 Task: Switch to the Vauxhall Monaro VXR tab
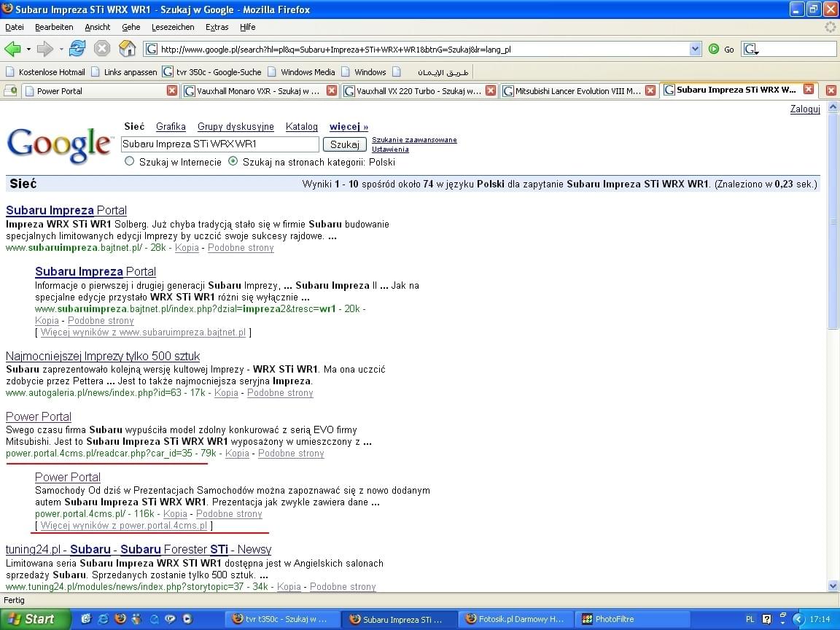[x=253, y=91]
